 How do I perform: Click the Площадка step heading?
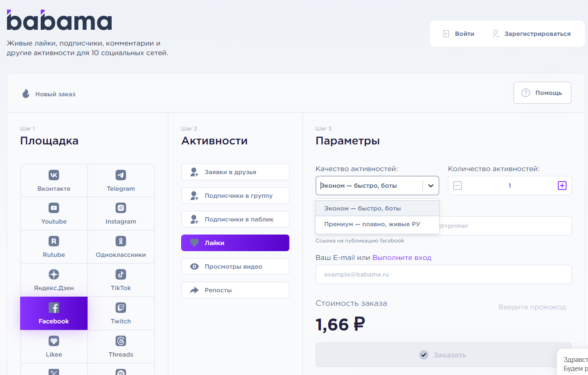point(49,141)
